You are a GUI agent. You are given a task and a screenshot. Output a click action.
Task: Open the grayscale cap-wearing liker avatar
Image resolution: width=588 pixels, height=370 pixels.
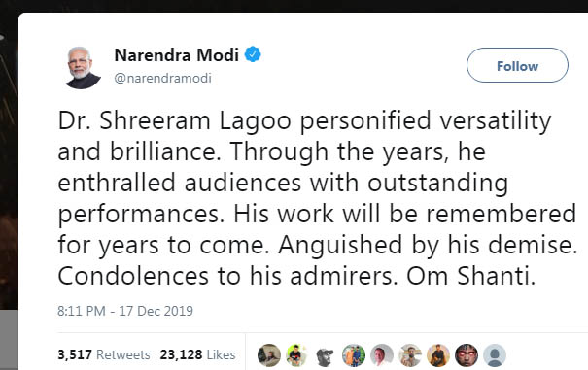tap(326, 355)
